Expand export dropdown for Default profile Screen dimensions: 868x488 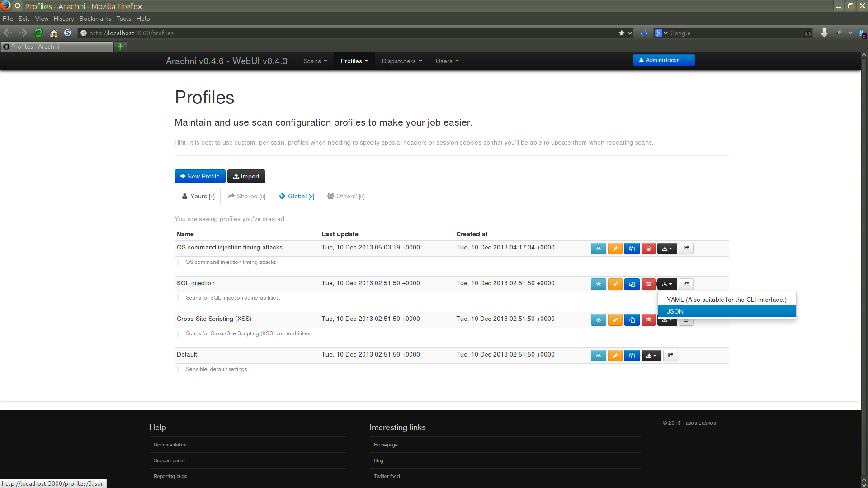[651, 356]
